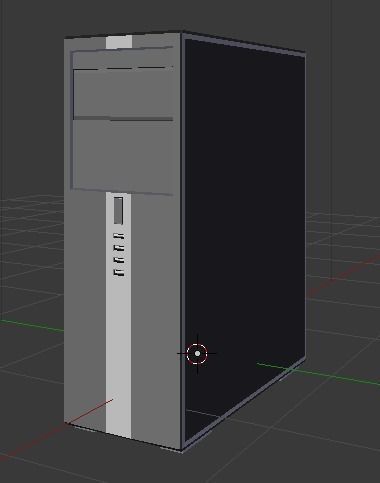Select the bottommost small port on the front stripe
The height and width of the screenshot is (483, 380).
119,273
